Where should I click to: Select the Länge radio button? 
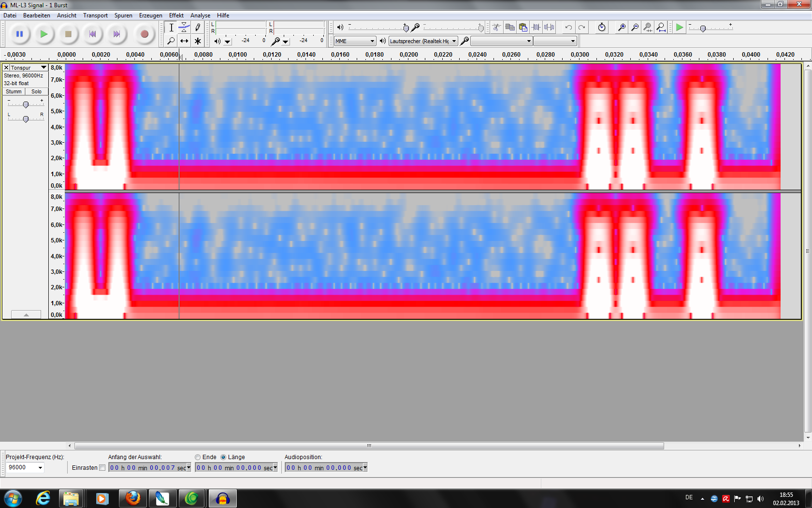223,457
